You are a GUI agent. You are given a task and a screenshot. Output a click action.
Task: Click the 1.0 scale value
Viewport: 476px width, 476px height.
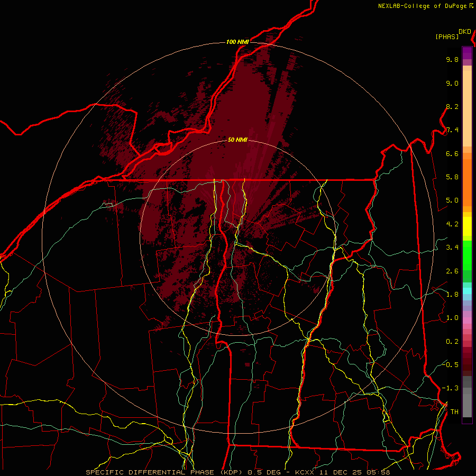pos(452,318)
